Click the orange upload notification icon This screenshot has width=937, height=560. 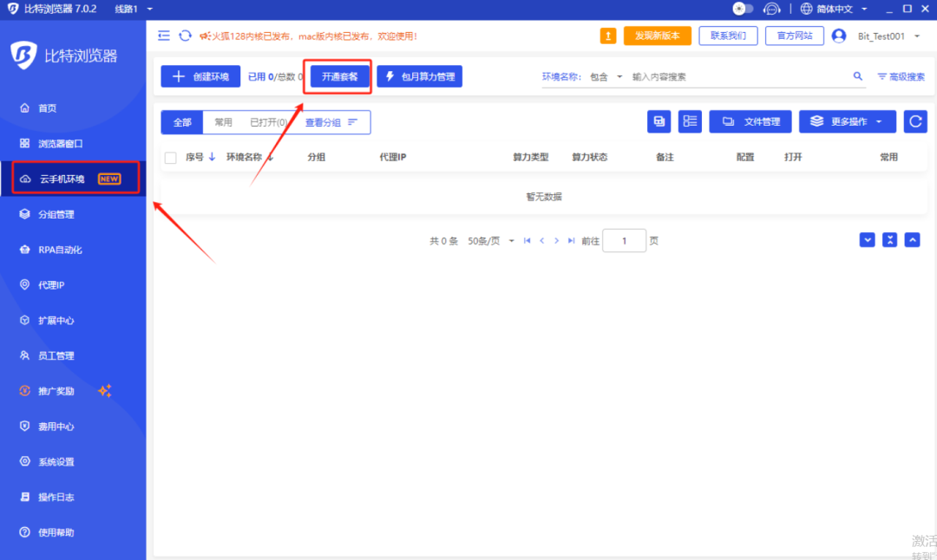click(x=608, y=36)
